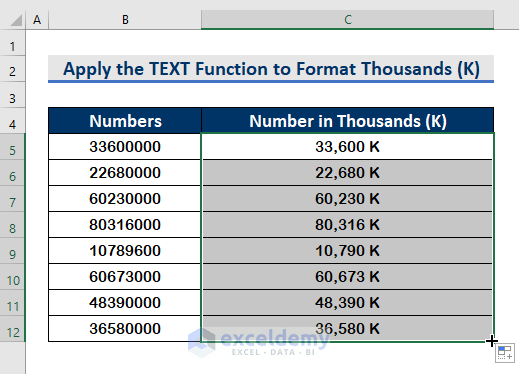
Task: Select cell containing 80316000
Action: [125, 225]
